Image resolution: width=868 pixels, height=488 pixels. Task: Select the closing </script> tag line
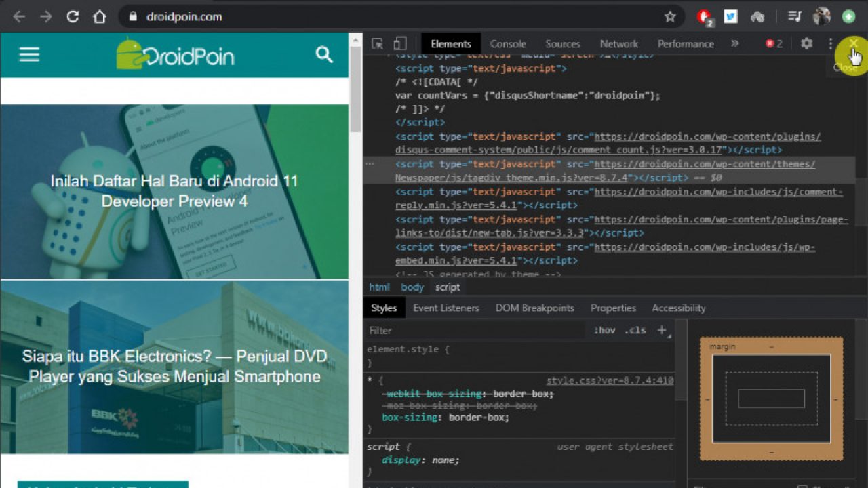point(420,123)
